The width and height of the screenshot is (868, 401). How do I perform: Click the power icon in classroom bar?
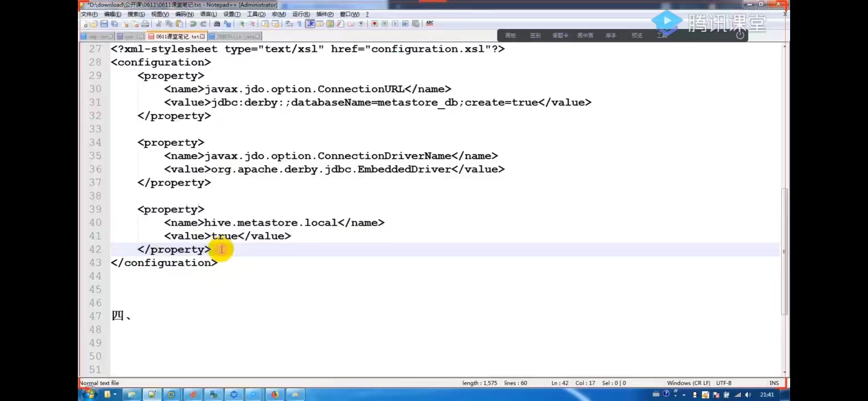coord(740,35)
